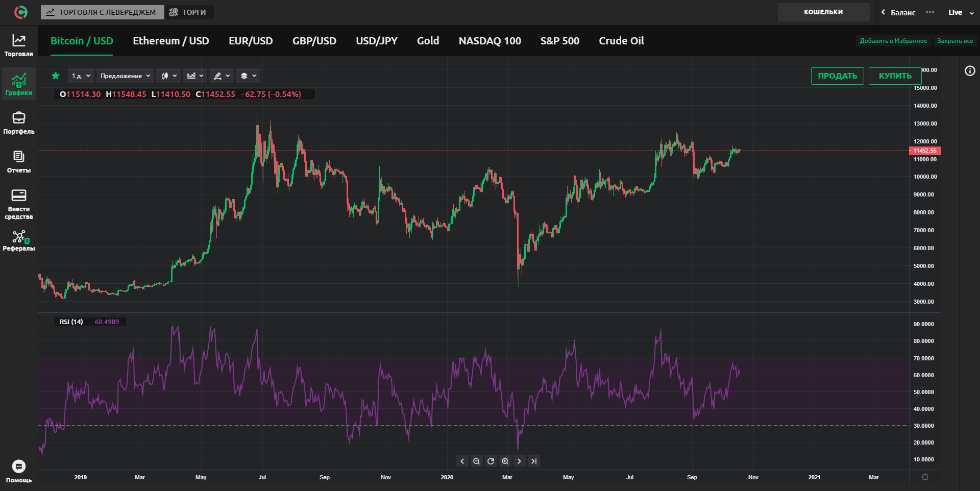This screenshot has height=491, width=980.
Task: Click the 2020 time axis label
Action: coord(447,477)
